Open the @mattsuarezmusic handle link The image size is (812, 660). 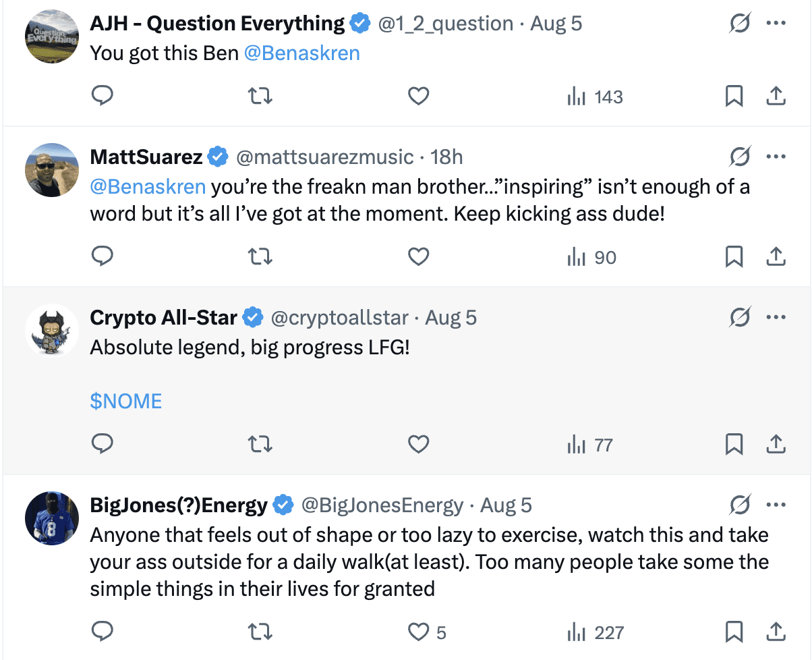[324, 157]
